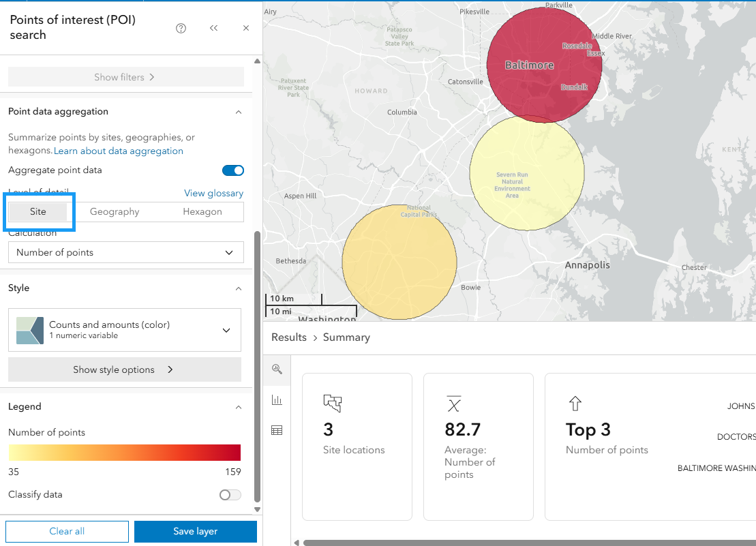Open Counts and amounts style dropdown
The height and width of the screenshot is (546, 756).
(125, 330)
